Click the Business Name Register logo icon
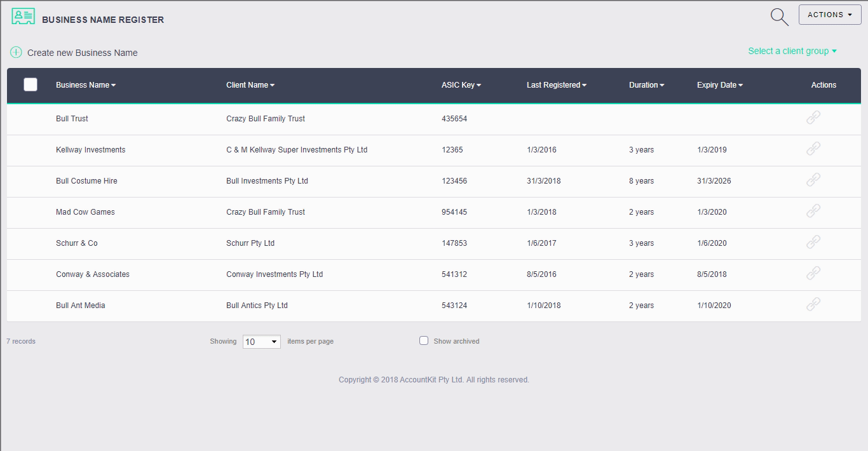This screenshot has height=451, width=868. (23, 17)
